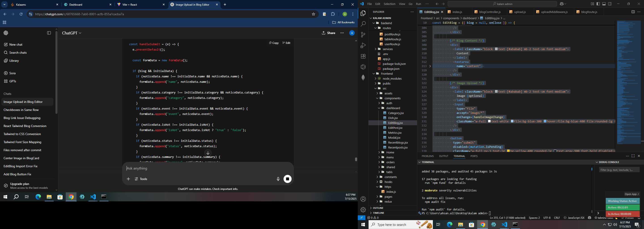Open Extensions view in VS Code
Viewport: 644px width, 229px height.
(x=363, y=56)
